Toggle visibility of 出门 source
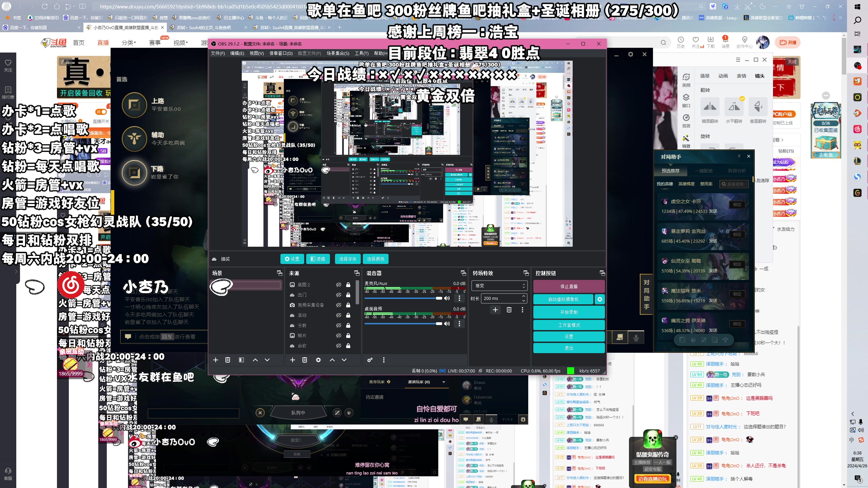Image resolution: width=868 pixels, height=488 pixels. tap(338, 295)
